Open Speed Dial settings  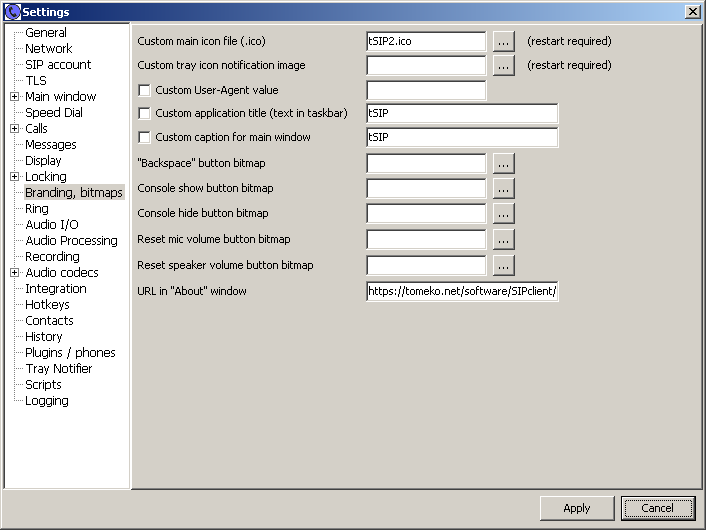tap(54, 113)
